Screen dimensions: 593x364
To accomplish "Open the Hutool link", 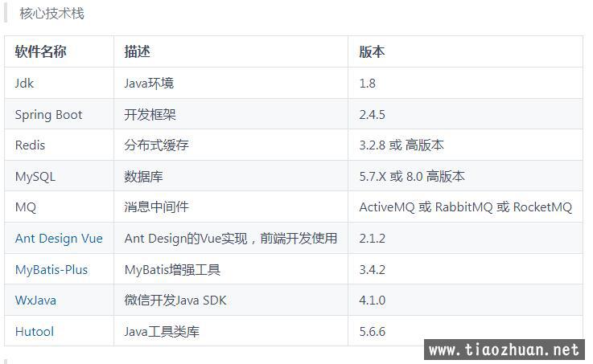I will point(35,332).
